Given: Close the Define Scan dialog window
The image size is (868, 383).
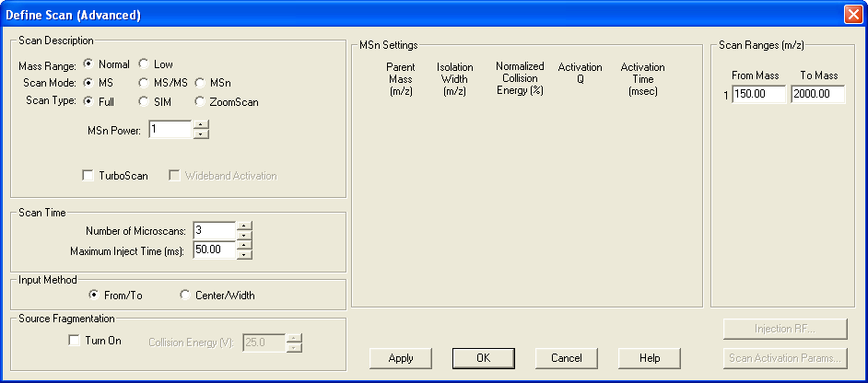Looking at the screenshot, I should 852,15.
